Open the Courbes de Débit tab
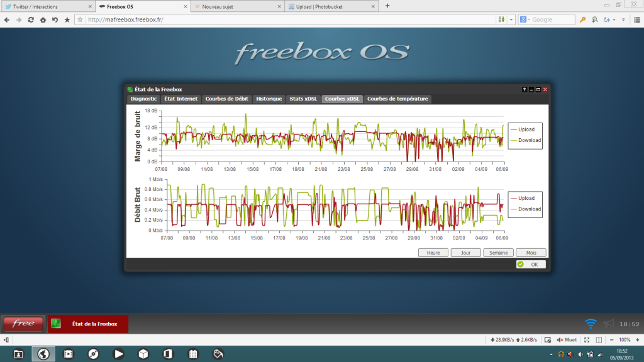Image resolution: width=644 pixels, height=362 pixels. click(x=226, y=99)
